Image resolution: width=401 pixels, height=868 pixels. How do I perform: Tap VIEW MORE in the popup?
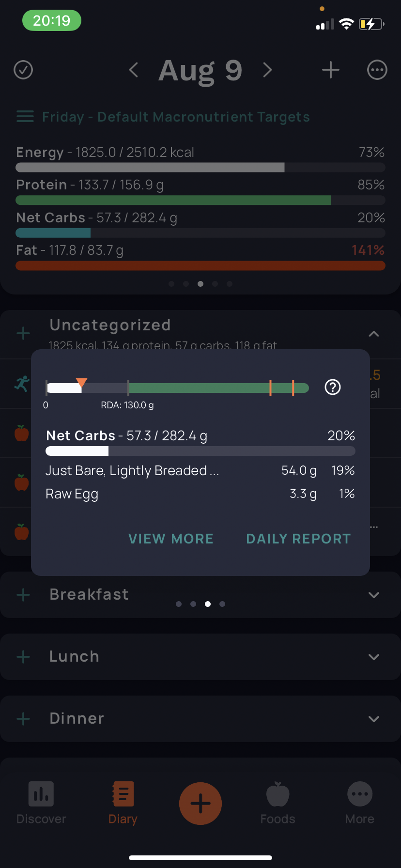pos(171,539)
